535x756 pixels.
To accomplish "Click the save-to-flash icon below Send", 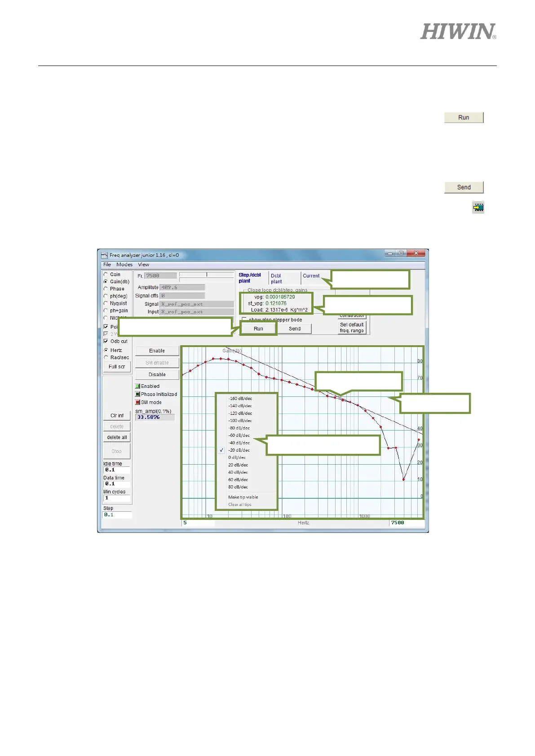I will pyautogui.click(x=478, y=207).
